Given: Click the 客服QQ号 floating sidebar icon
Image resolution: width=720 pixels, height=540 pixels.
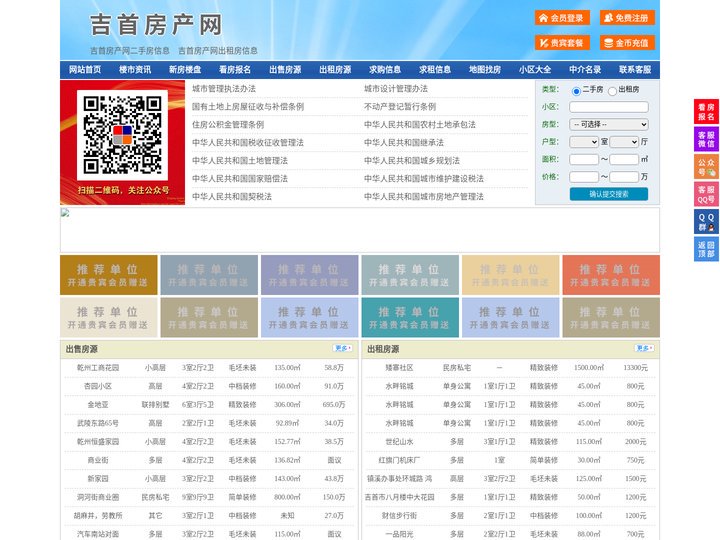Looking at the screenshot, I should [x=706, y=194].
